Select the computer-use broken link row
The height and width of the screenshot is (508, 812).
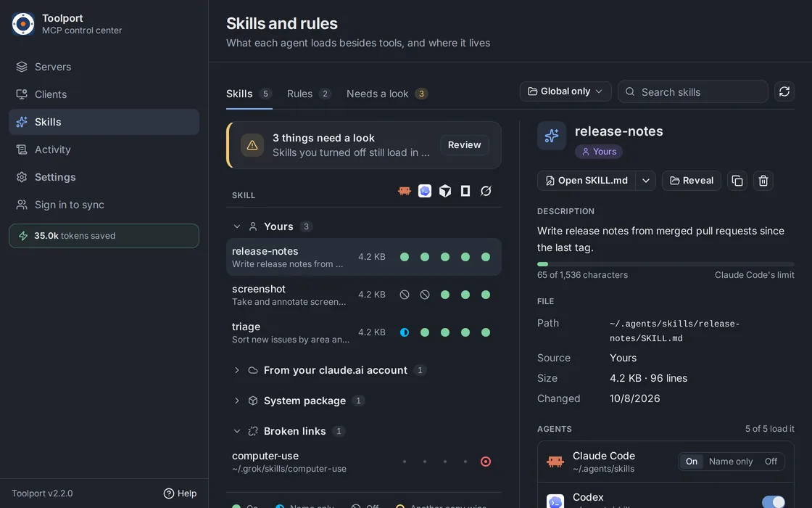coord(363,462)
